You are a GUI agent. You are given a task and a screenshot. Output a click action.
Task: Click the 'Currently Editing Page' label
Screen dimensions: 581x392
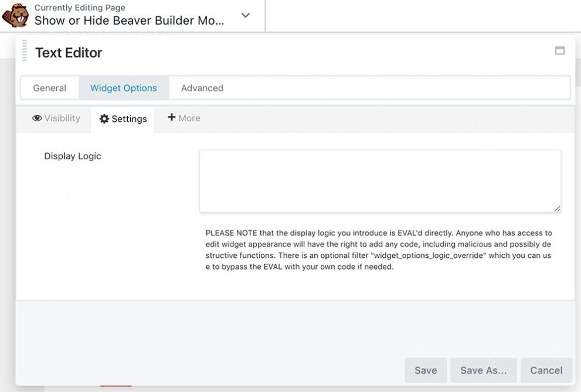(x=80, y=8)
